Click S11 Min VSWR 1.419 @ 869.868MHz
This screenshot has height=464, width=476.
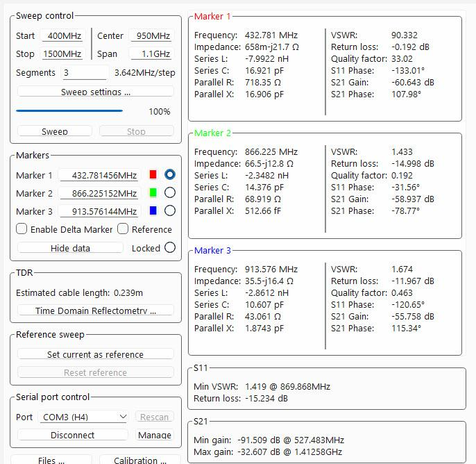click(287, 386)
